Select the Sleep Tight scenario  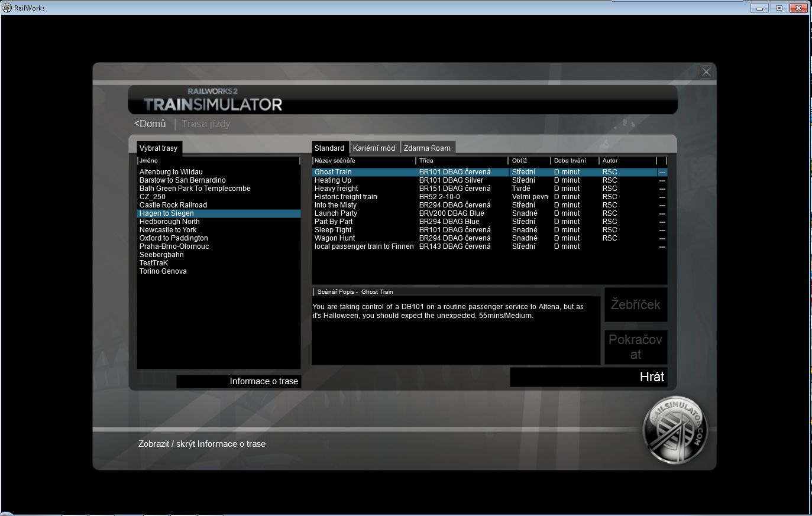point(489,230)
